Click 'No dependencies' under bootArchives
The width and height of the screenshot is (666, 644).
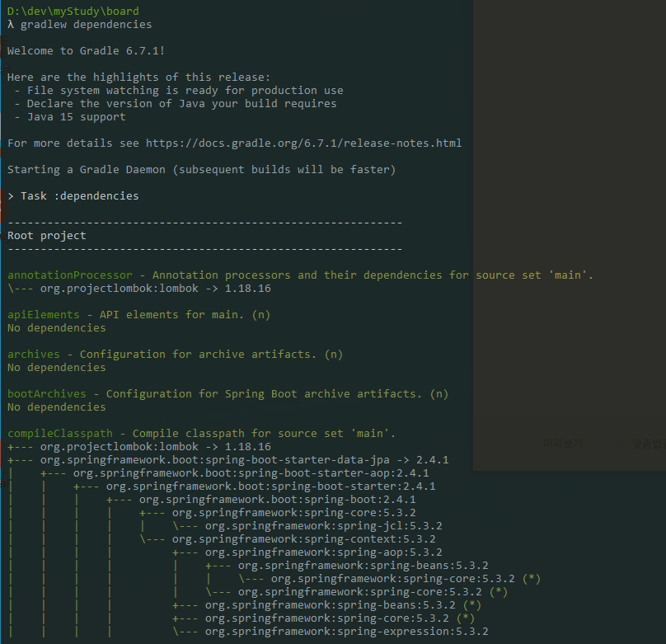click(x=57, y=407)
